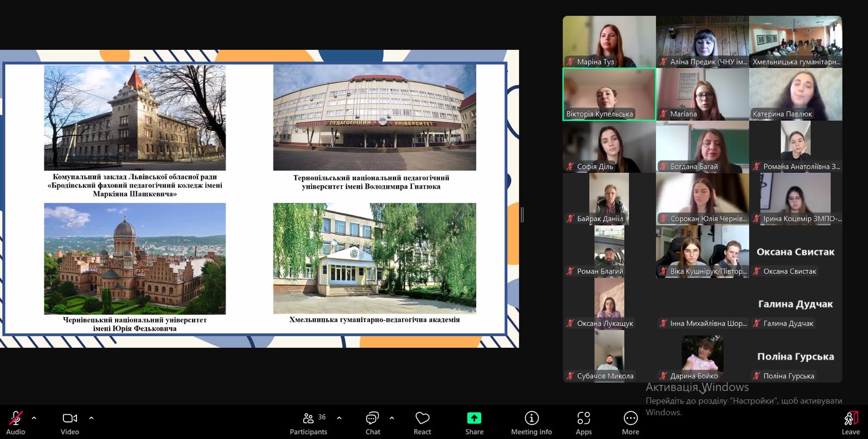Click muted mic icon beside Байрак Данііл
Viewport: 868px width, 439px height.
click(570, 218)
